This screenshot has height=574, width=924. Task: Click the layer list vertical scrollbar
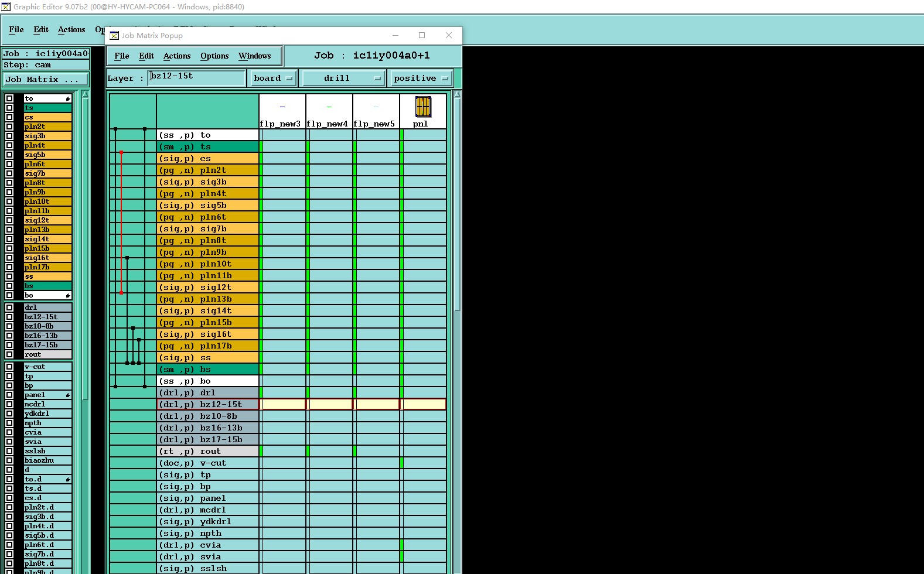[86, 246]
